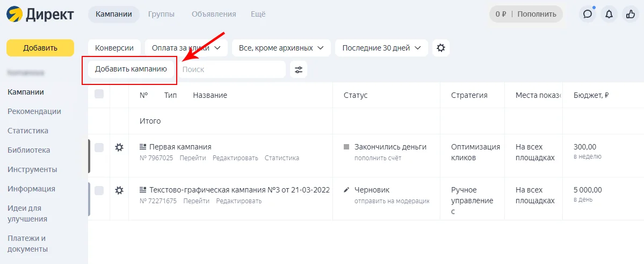Viewport: 644px width, 264px height.
Task: Click the pencil icon beside Черновик
Action: pyautogui.click(x=346, y=190)
